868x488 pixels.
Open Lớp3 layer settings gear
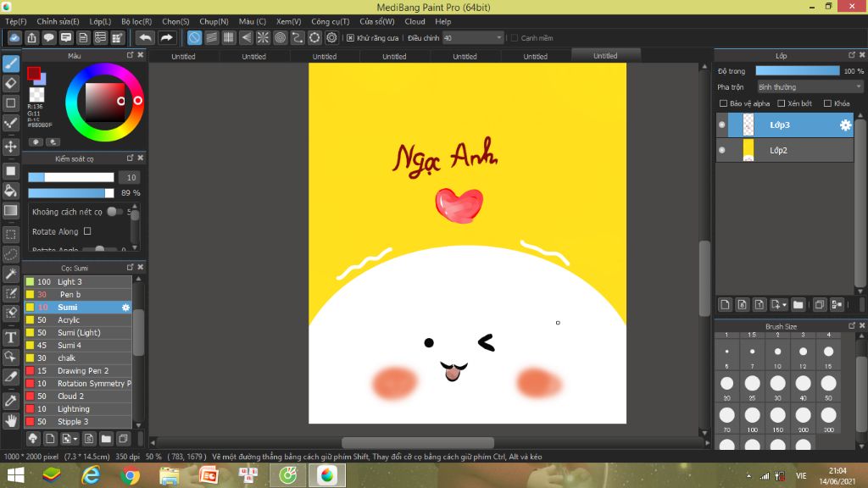[x=845, y=125]
